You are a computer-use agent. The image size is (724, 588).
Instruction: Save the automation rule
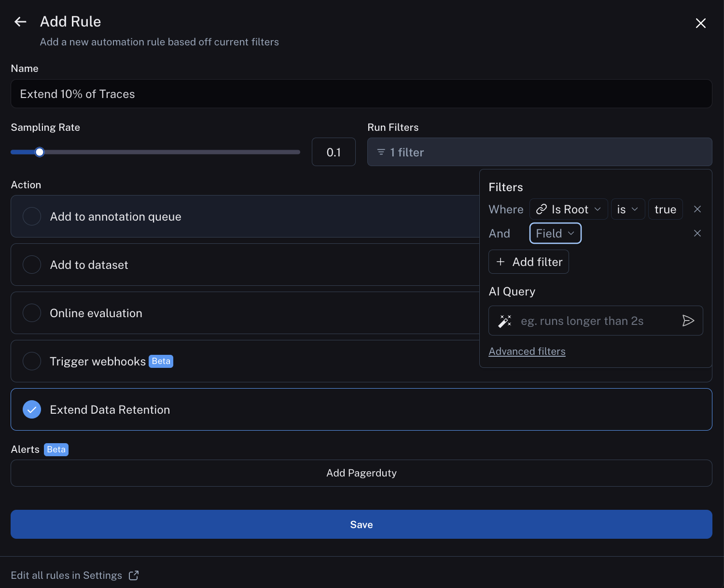pyautogui.click(x=361, y=524)
